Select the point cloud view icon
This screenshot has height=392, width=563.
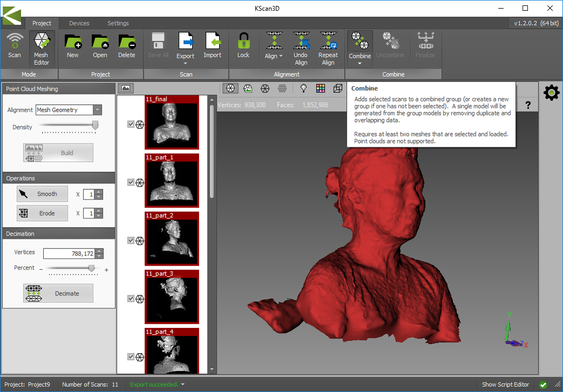pyautogui.click(x=282, y=88)
